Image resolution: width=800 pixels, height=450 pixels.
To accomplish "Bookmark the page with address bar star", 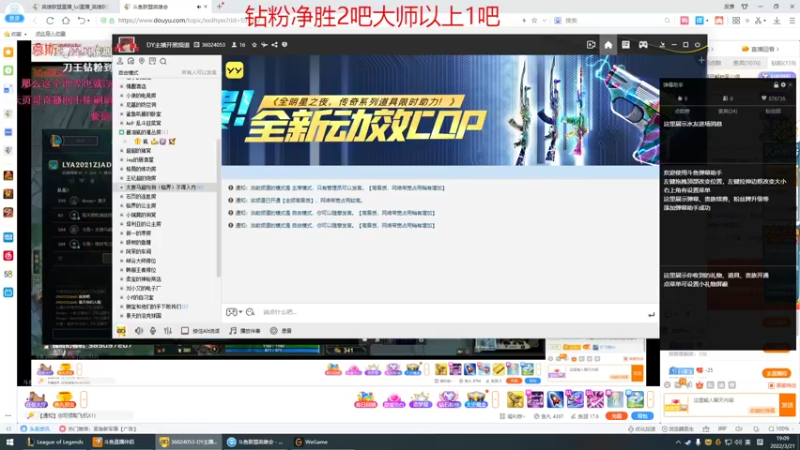I will pos(534,20).
